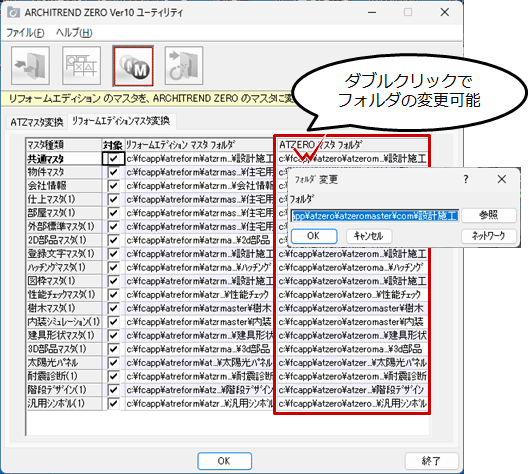Click OK in the フォルダ変更 dialog
Image resolution: width=529 pixels, height=474 pixels.
[314, 236]
